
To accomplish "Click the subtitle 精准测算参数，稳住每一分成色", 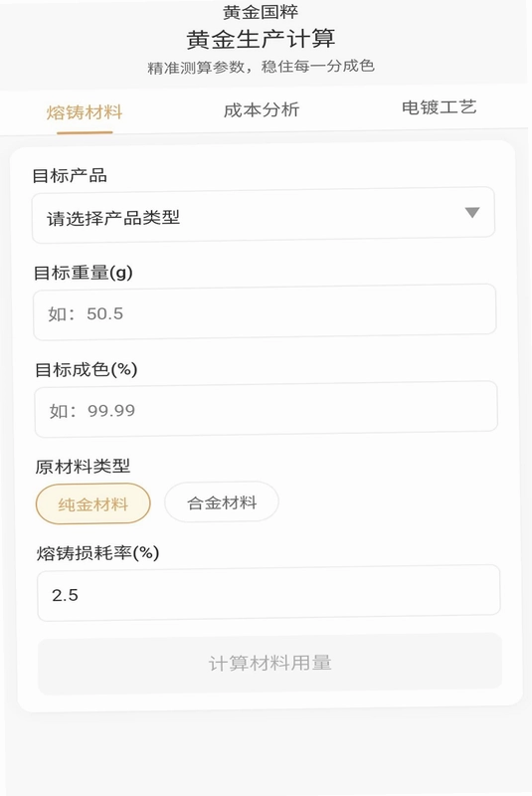I will pyautogui.click(x=261, y=67).
